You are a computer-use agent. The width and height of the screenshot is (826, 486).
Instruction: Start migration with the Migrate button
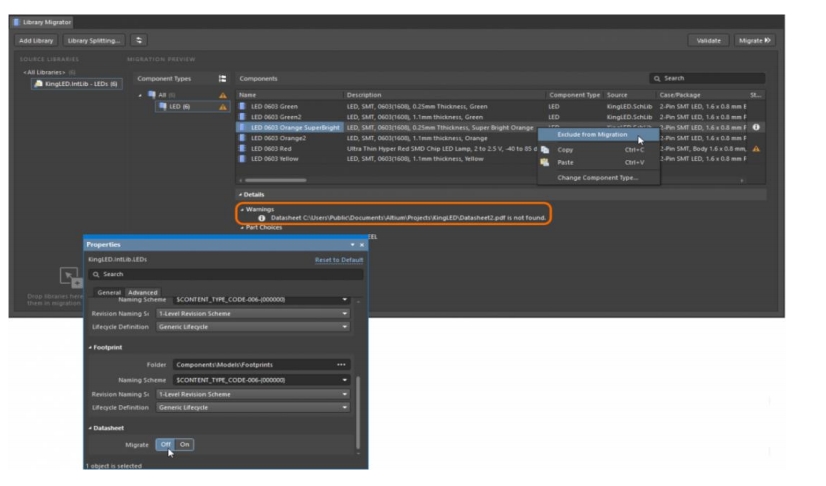coord(754,41)
